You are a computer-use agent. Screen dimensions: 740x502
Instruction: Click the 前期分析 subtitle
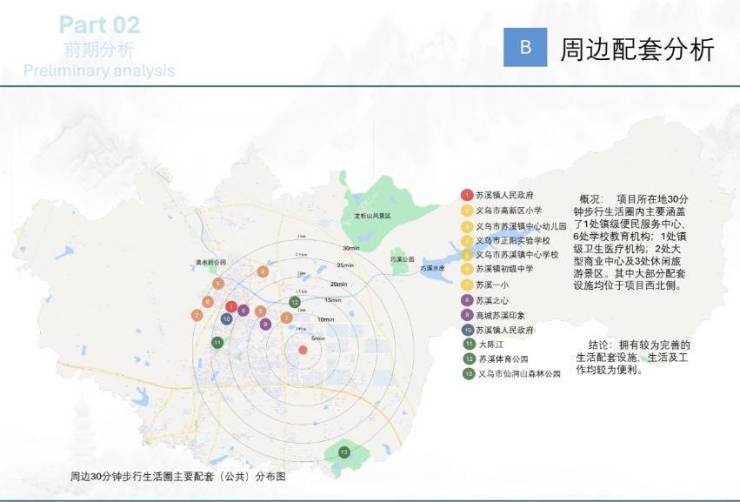click(x=99, y=49)
